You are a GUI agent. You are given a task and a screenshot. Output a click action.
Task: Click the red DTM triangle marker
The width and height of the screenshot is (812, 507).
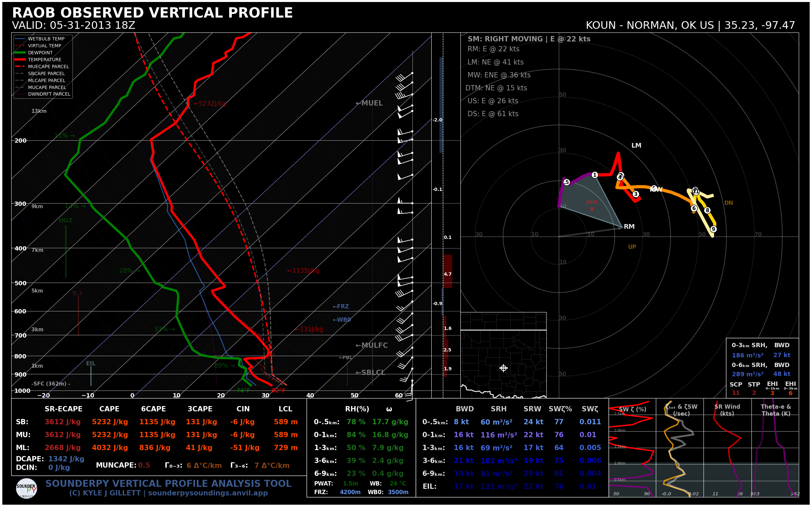pos(592,209)
